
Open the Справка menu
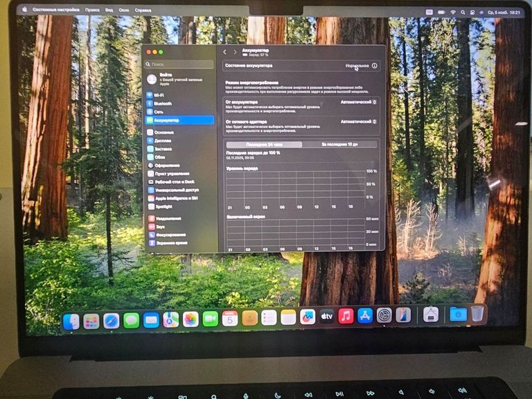(x=143, y=10)
